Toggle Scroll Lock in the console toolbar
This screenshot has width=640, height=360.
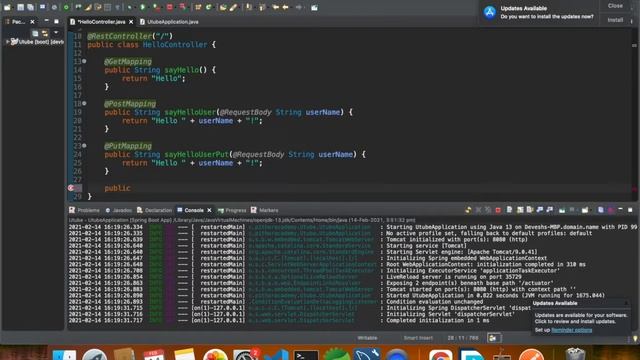tap(520, 210)
